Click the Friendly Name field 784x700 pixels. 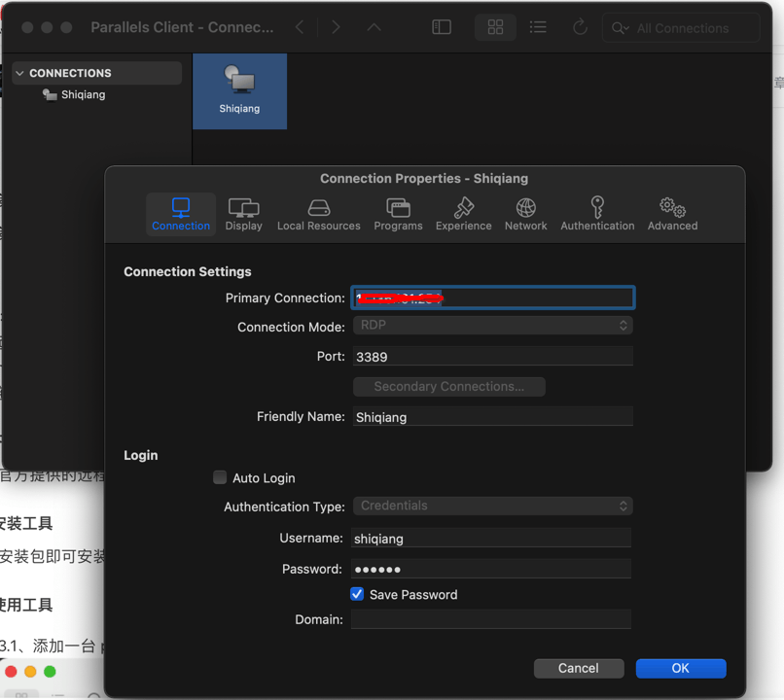click(493, 416)
